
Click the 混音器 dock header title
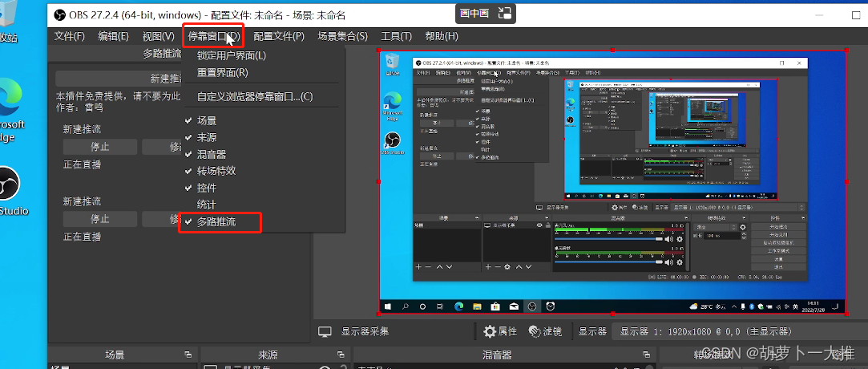497,355
